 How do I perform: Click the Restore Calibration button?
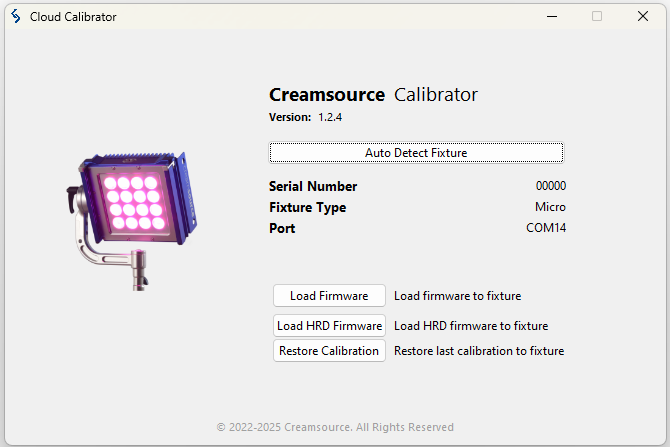click(x=329, y=351)
